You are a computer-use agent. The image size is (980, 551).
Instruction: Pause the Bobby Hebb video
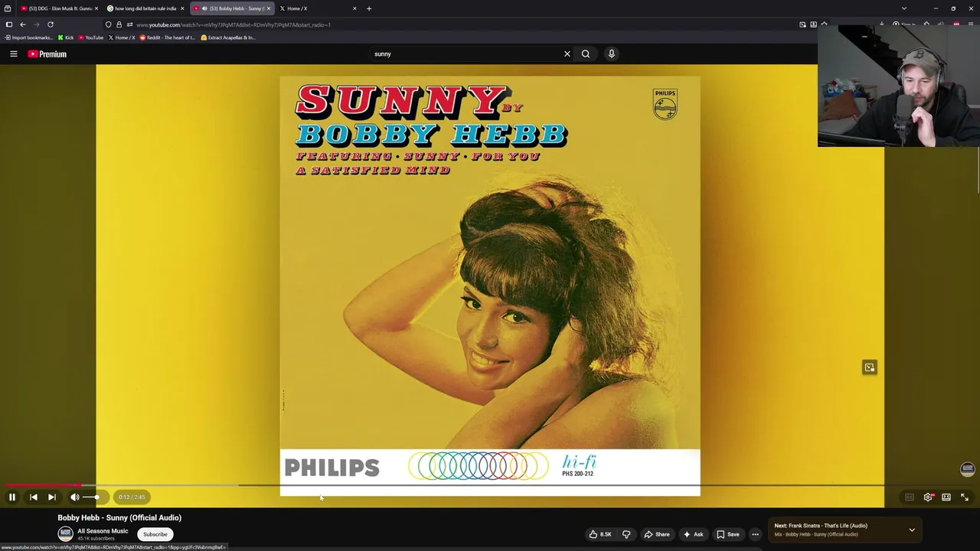click(12, 497)
